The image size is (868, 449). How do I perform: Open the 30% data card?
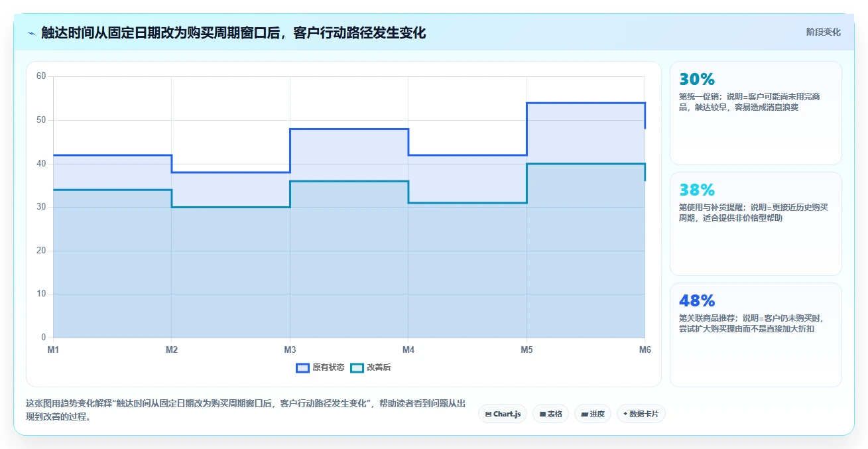[x=756, y=113]
